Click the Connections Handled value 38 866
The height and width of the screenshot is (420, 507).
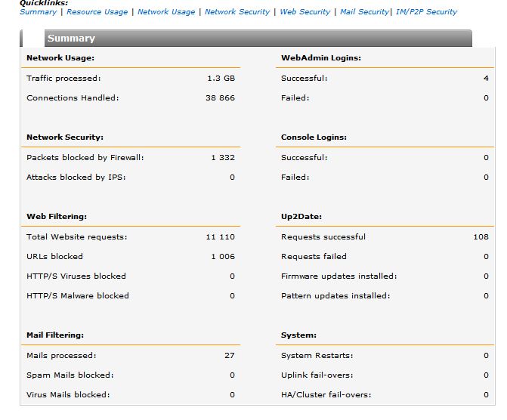(220, 97)
